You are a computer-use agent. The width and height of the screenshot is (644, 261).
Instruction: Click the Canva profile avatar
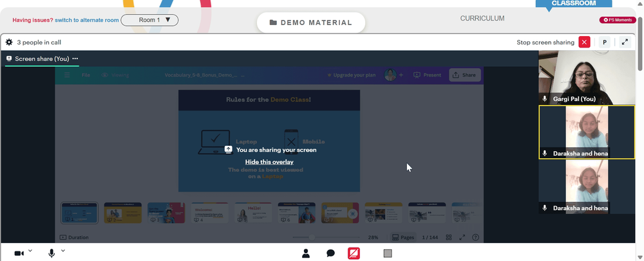tap(390, 75)
